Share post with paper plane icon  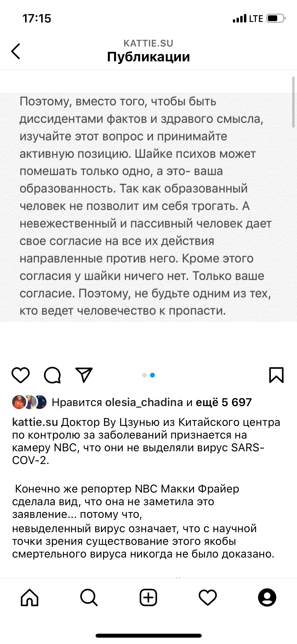click(84, 375)
